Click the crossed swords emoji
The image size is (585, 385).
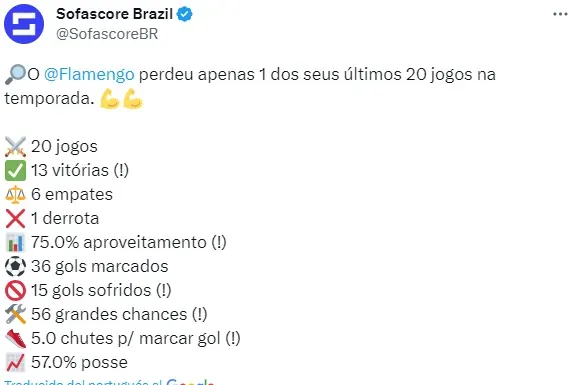click(15, 146)
